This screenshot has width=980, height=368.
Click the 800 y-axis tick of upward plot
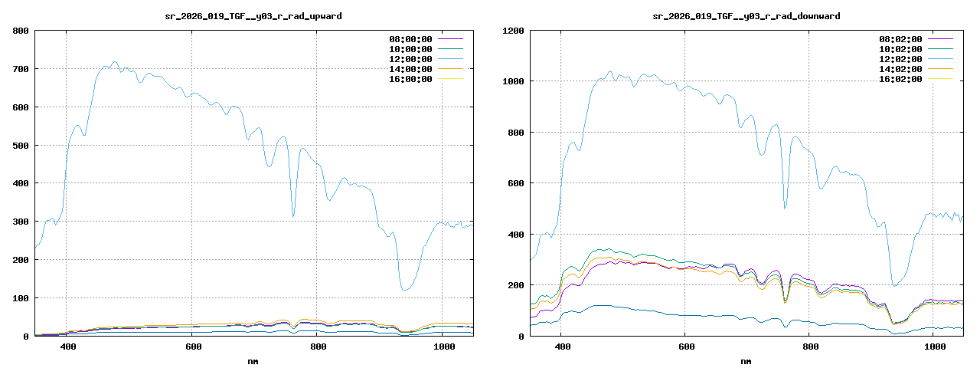(21, 31)
